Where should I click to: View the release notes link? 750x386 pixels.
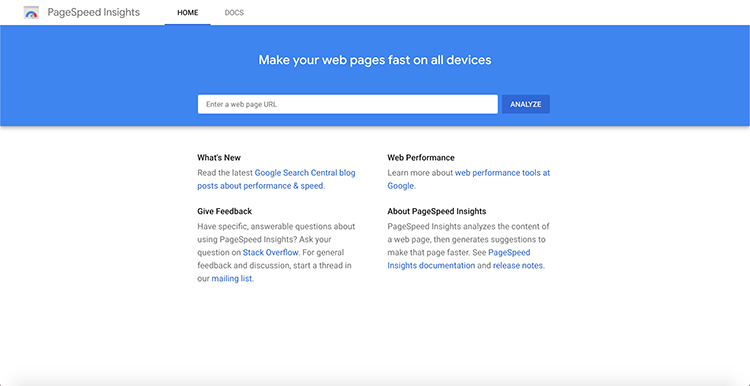pyautogui.click(x=518, y=265)
